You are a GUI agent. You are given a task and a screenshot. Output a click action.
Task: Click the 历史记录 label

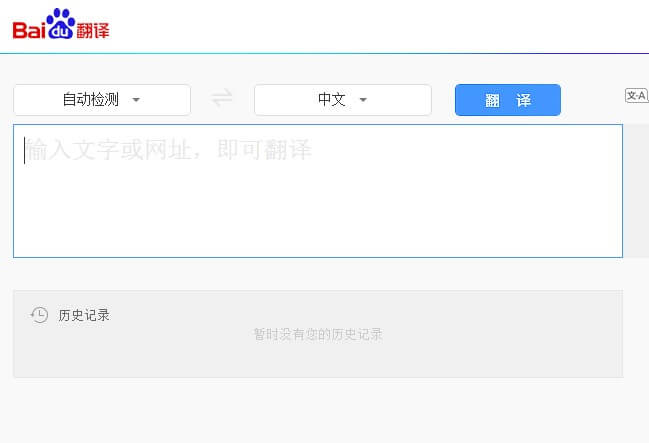coord(84,315)
